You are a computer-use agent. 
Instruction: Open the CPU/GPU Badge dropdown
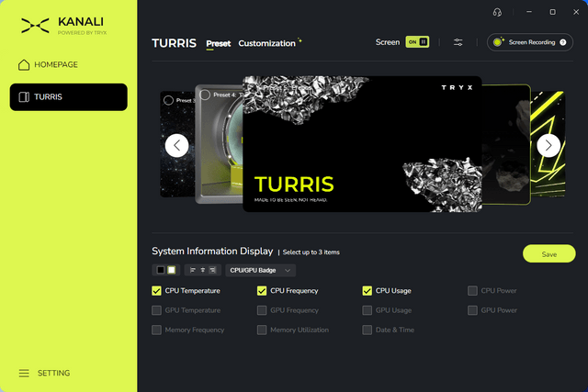click(x=260, y=270)
